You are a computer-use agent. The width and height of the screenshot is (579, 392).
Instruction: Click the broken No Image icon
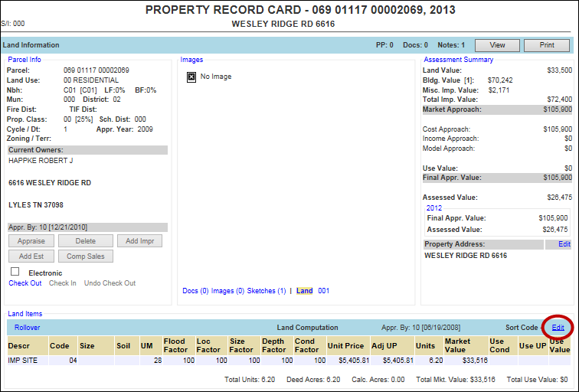point(191,77)
